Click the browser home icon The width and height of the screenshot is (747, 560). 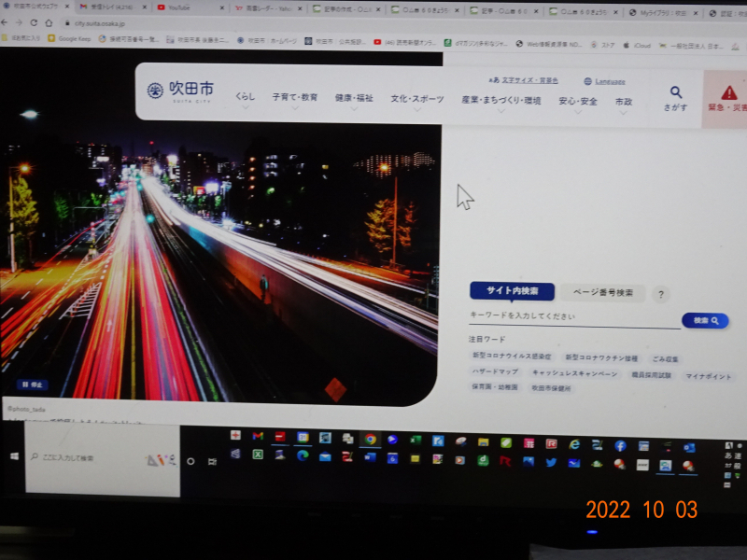[x=49, y=22]
